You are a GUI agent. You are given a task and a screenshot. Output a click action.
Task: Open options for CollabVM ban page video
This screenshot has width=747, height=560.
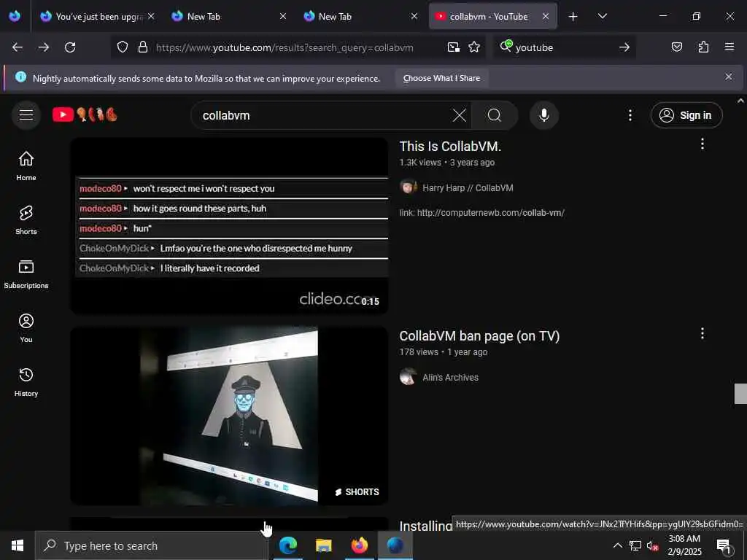[x=703, y=333]
